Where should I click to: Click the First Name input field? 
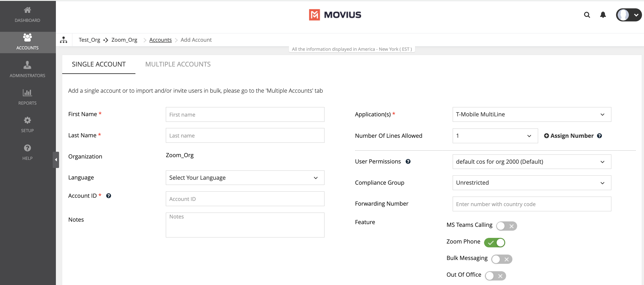pos(245,115)
